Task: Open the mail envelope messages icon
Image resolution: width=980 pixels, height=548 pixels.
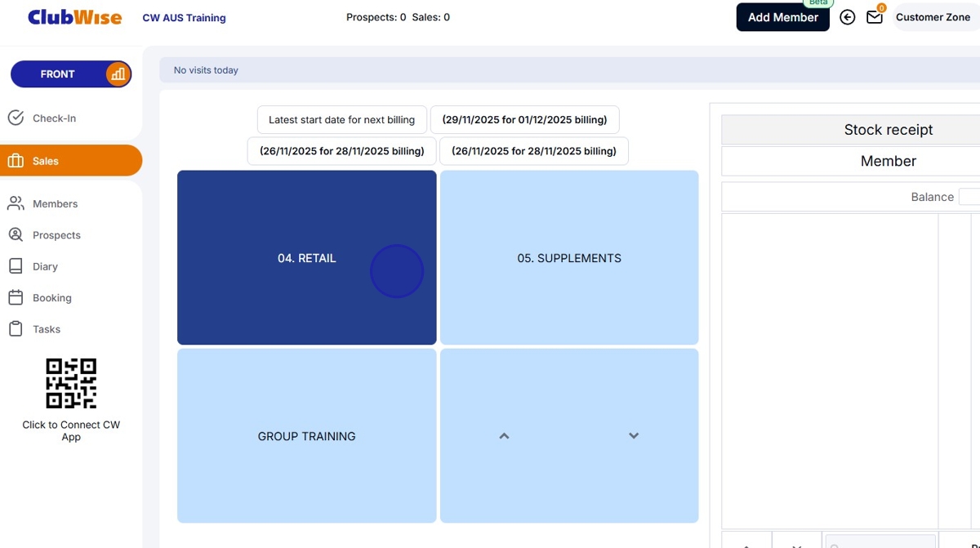Action: 874,17
